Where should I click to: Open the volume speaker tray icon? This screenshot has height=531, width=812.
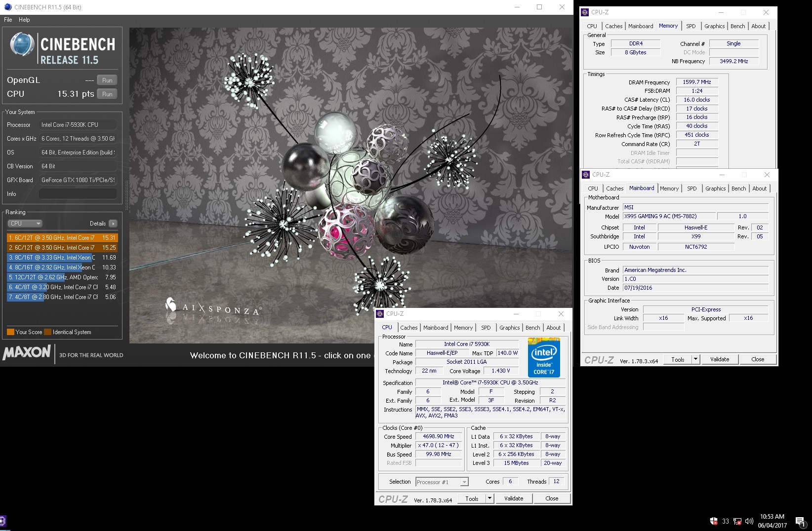tap(749, 521)
